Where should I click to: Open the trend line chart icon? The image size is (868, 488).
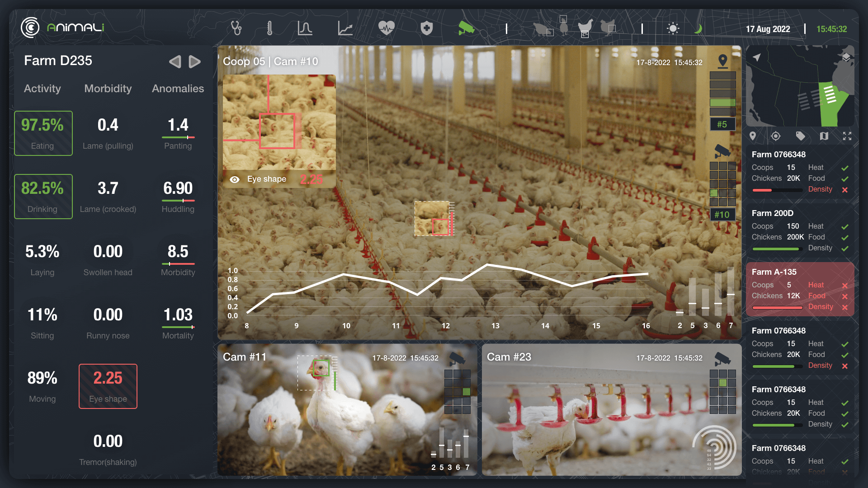point(345,28)
